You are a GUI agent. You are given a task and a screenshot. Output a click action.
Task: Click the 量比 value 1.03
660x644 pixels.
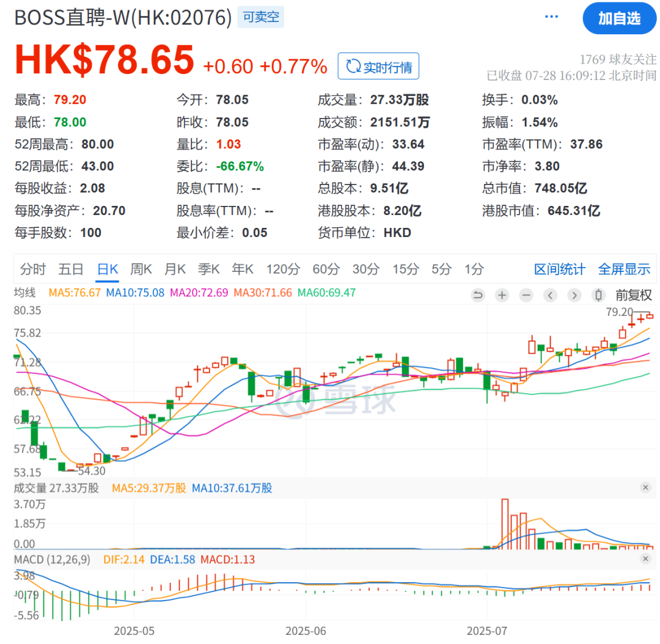pyautogui.click(x=229, y=144)
